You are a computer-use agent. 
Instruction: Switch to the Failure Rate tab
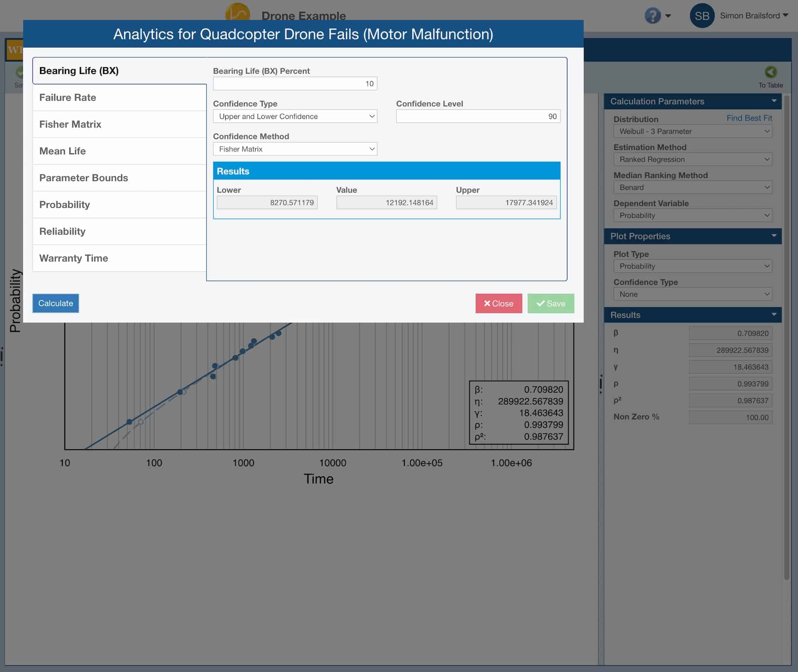click(119, 97)
